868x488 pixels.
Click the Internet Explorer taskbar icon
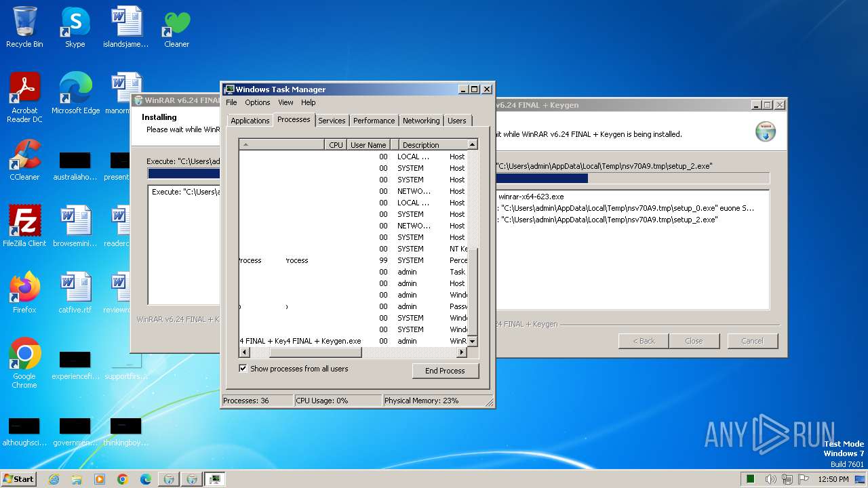(x=54, y=479)
